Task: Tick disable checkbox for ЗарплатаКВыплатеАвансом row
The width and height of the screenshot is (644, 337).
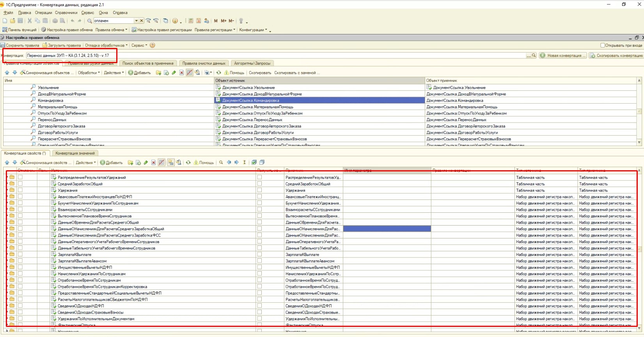Action: tap(20, 261)
